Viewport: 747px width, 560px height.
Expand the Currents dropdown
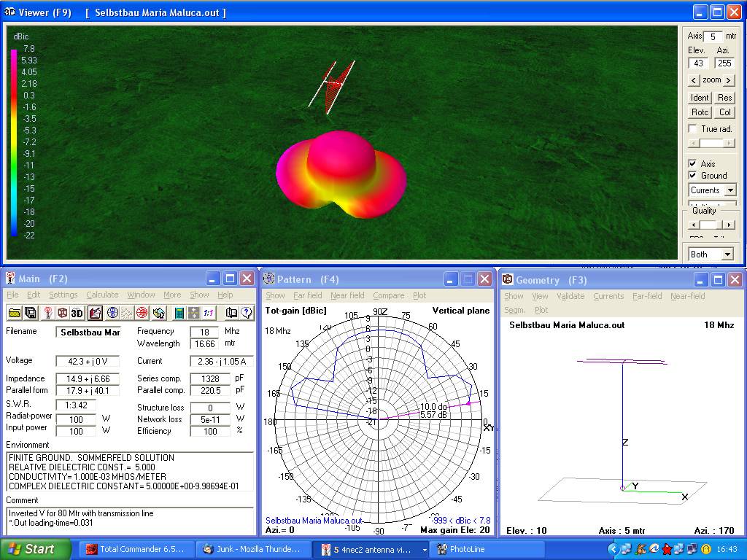[x=729, y=190]
